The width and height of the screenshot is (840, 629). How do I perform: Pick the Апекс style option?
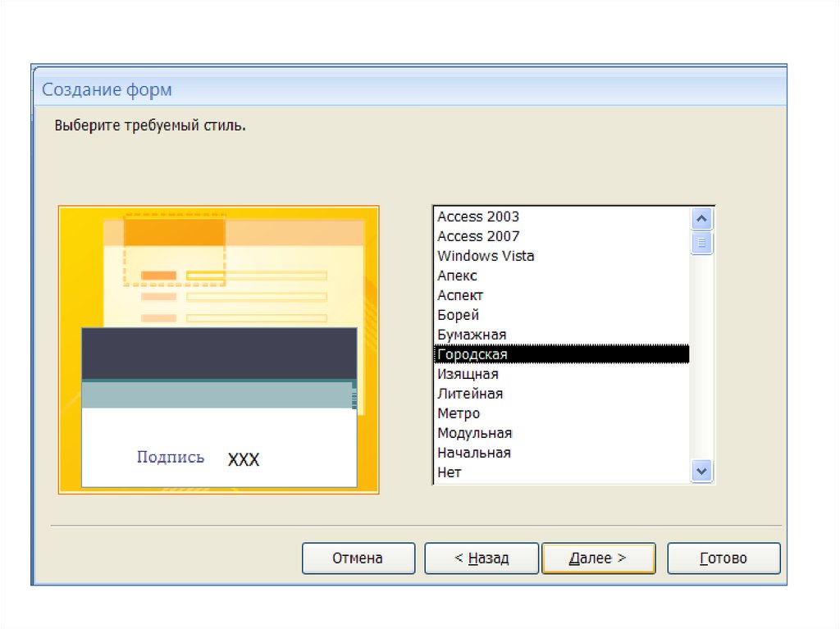(458, 276)
